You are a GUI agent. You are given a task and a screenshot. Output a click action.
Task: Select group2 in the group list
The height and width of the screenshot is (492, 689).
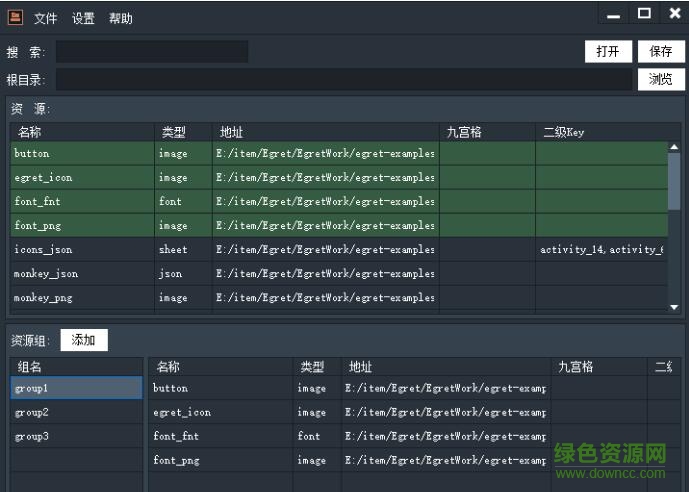(76, 412)
